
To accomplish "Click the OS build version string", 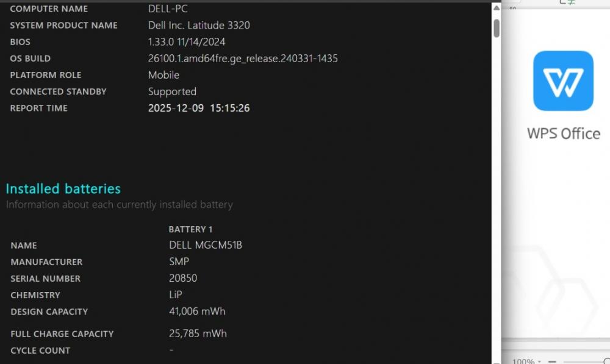I will coord(243,59).
